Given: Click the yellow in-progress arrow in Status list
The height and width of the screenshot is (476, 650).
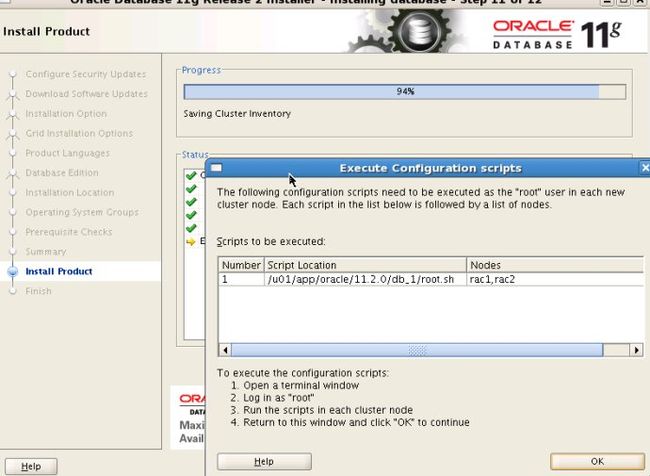Looking at the screenshot, I should [x=191, y=242].
